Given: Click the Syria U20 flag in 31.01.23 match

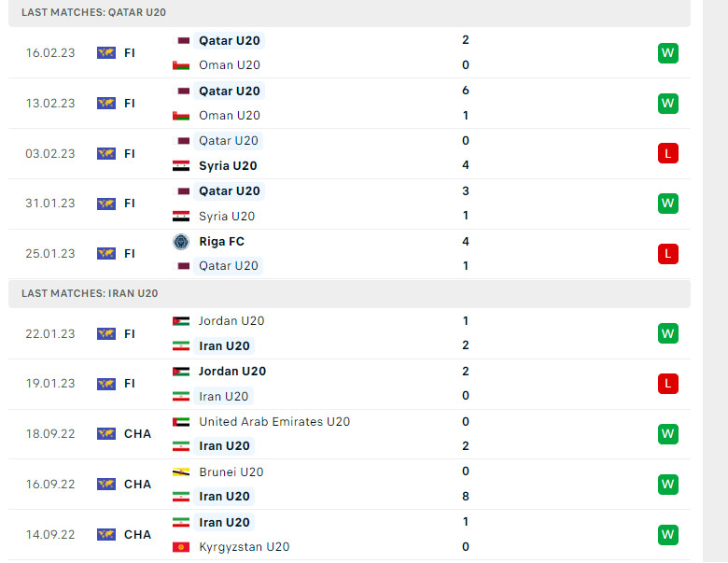Looking at the screenshot, I should 181,216.
